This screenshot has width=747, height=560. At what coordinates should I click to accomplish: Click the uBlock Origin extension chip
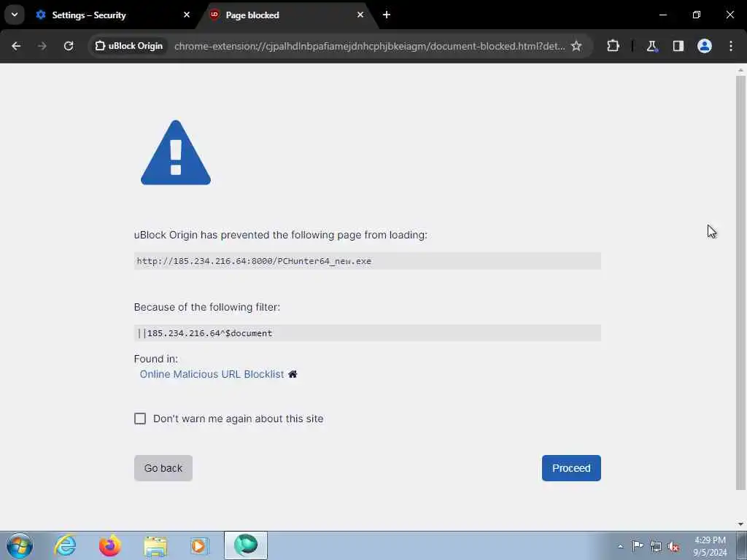[x=128, y=46]
